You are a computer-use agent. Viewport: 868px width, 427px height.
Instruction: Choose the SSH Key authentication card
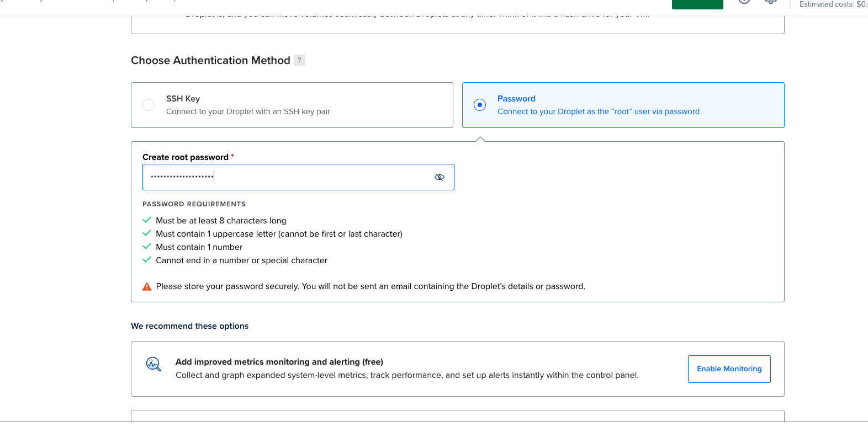point(292,105)
